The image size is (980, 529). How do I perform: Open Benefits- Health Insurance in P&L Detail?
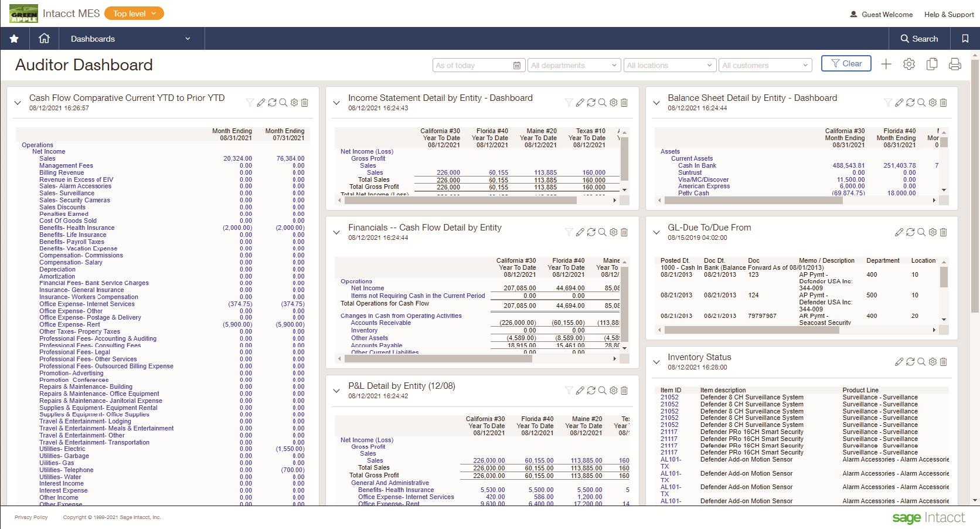click(x=396, y=490)
